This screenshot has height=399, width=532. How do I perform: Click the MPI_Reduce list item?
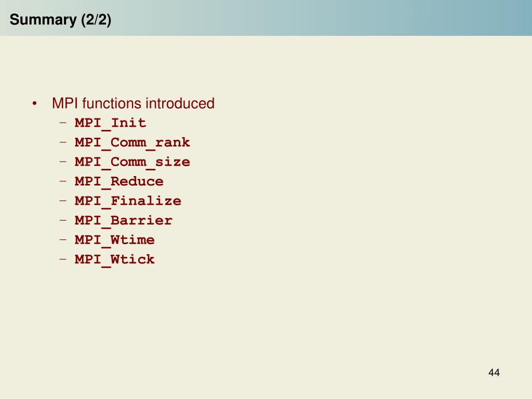click(119, 181)
